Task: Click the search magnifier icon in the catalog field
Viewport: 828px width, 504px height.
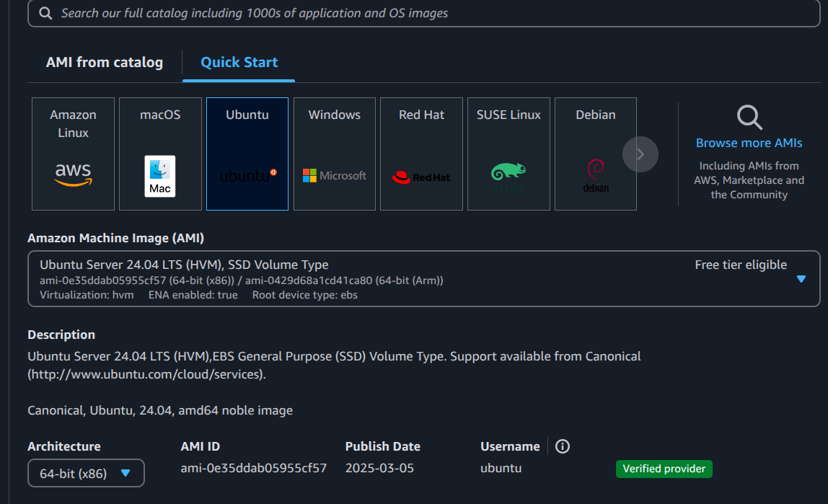Action: tap(46, 13)
